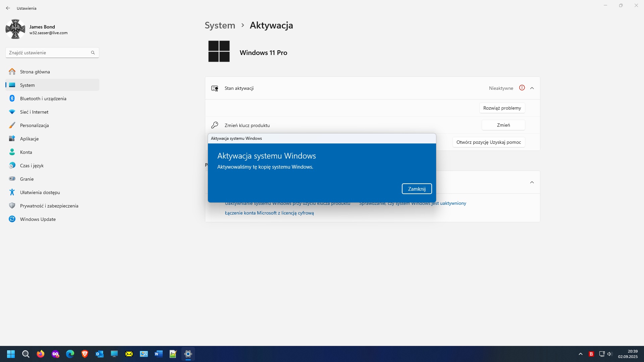
Task: Open Ułatwienia dostępu settings
Action: click(52, 192)
